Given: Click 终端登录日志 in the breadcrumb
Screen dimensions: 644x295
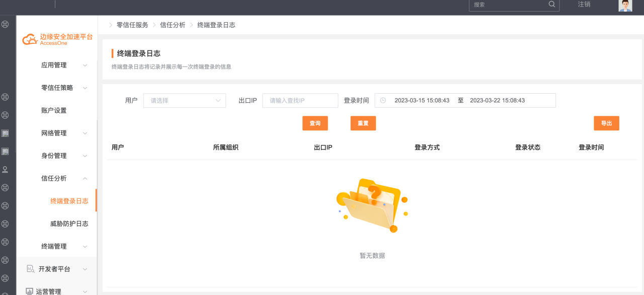Looking at the screenshot, I should pyautogui.click(x=216, y=25).
